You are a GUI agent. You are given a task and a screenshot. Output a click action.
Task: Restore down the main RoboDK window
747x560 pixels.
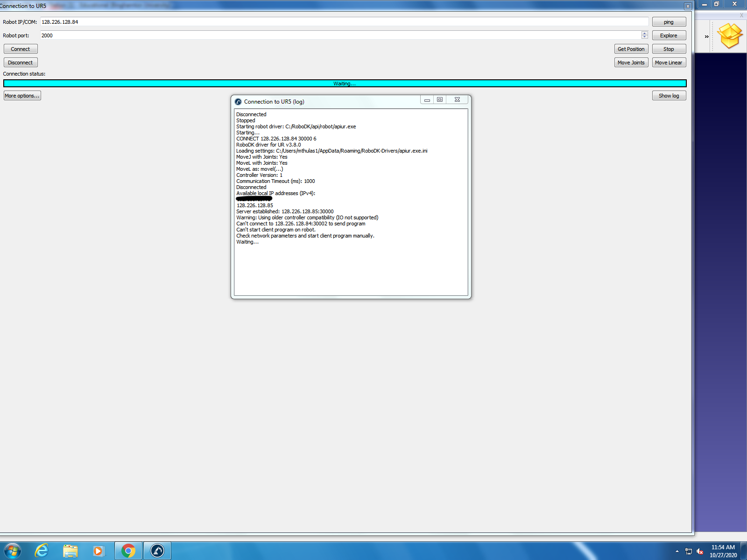click(x=717, y=4)
